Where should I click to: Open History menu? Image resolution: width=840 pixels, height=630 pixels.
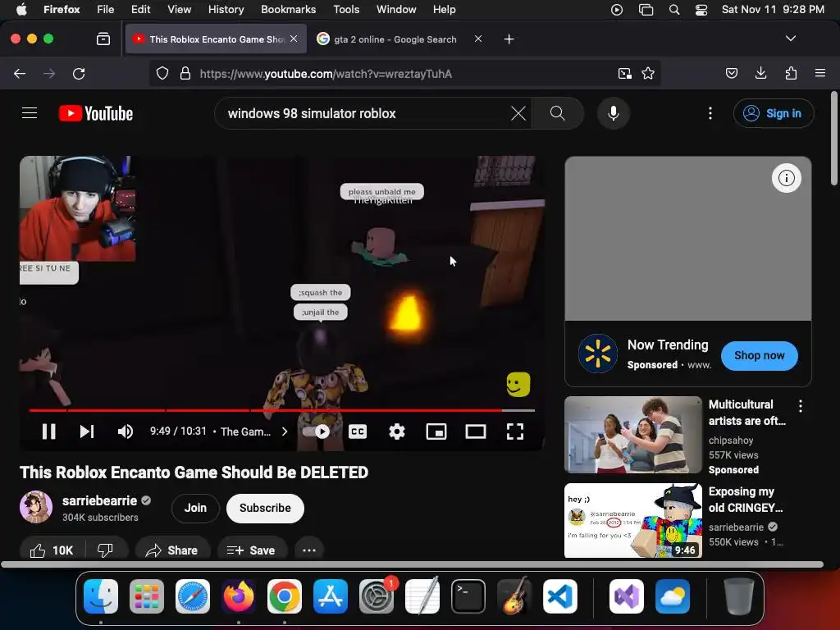coord(226,9)
